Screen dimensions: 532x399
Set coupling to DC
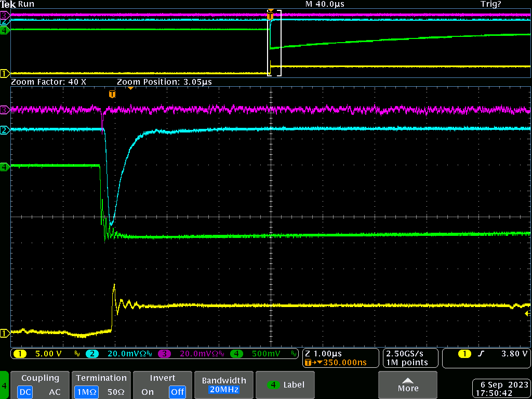tap(25, 392)
